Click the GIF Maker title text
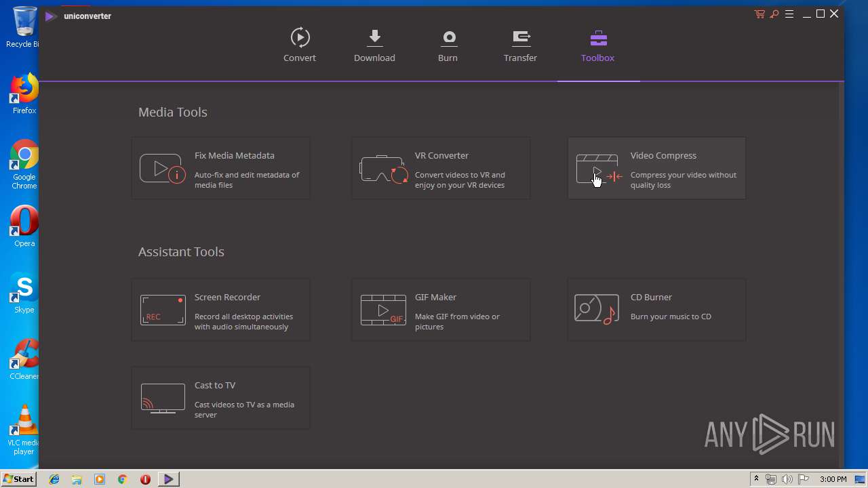 click(x=435, y=297)
